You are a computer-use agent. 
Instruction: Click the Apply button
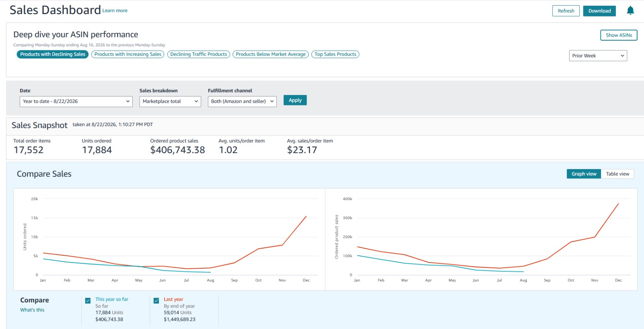pyautogui.click(x=295, y=100)
